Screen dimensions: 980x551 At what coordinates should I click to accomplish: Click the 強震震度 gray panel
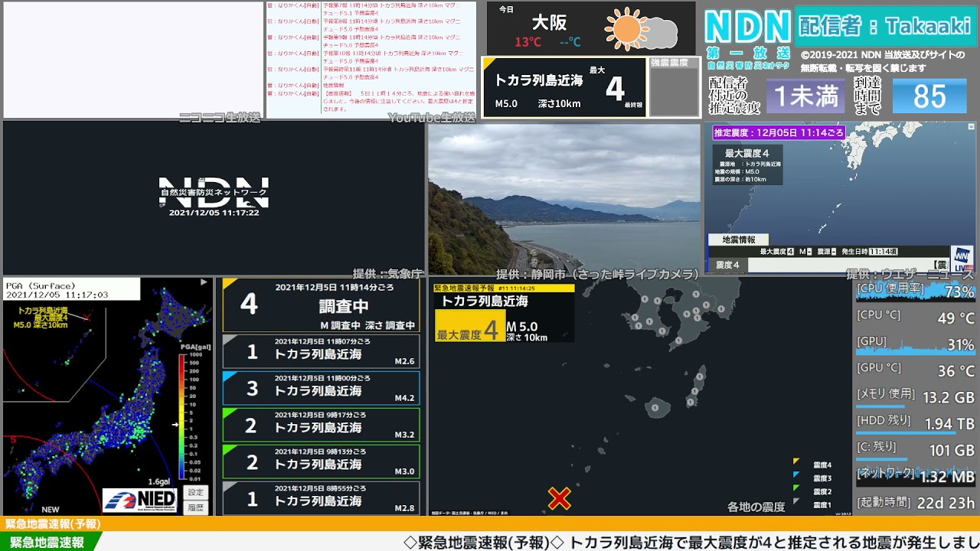point(674,87)
